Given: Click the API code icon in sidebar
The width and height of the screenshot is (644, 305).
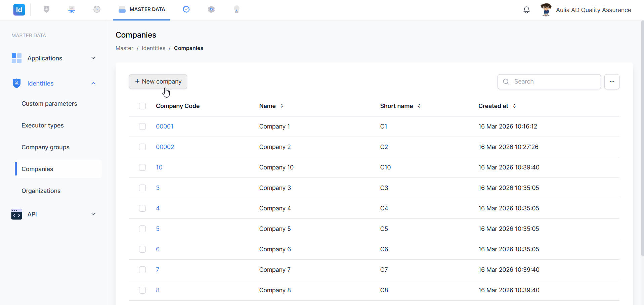Looking at the screenshot, I should [16, 214].
